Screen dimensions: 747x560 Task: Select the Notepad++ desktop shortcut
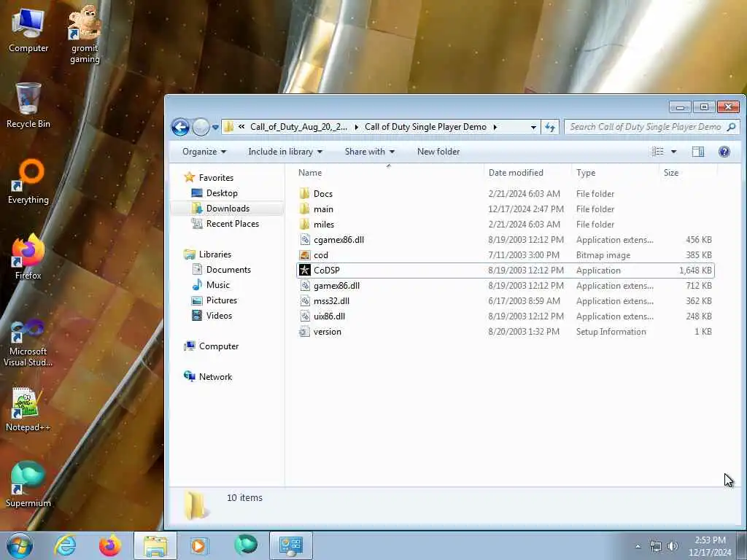[x=28, y=410]
